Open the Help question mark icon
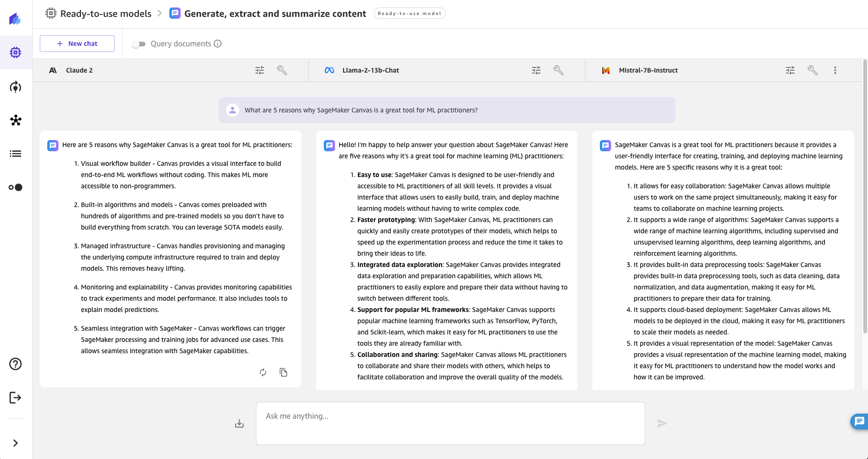 (x=15, y=364)
